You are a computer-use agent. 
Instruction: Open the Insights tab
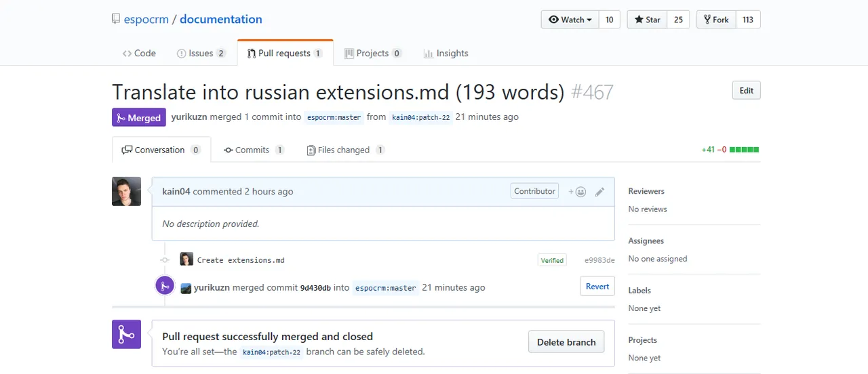tap(446, 53)
